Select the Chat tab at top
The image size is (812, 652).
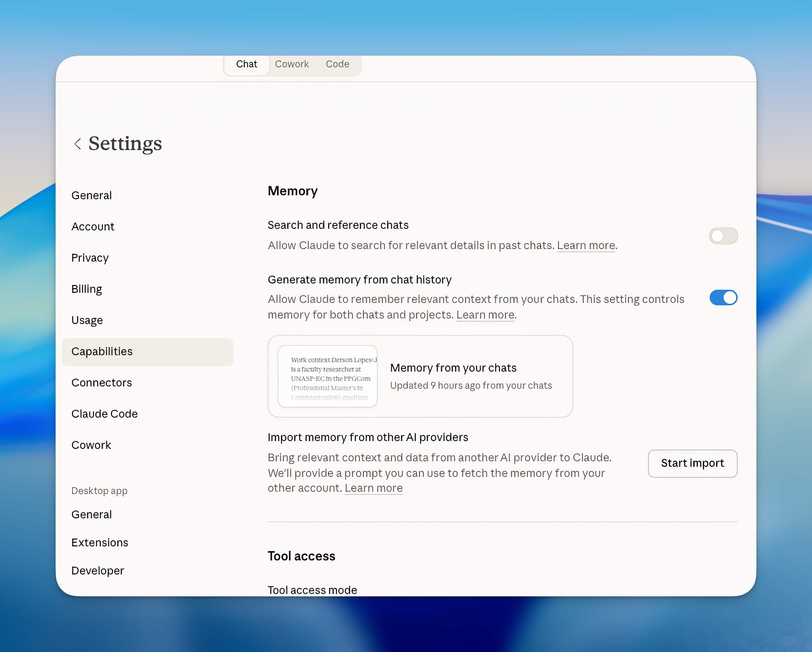click(x=246, y=64)
